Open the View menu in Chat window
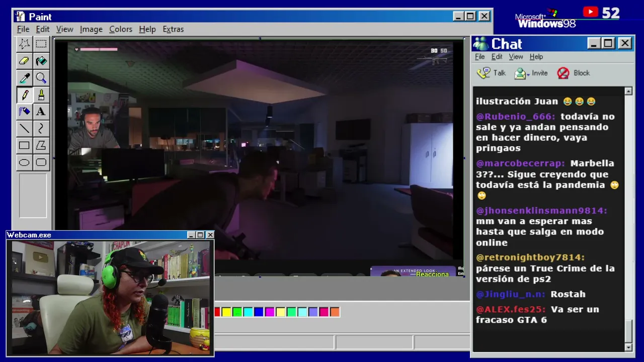644x362 pixels. tap(516, 57)
